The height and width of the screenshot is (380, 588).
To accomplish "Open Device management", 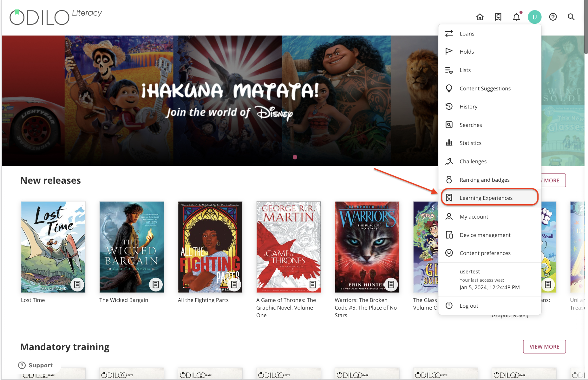I will [x=490, y=235].
